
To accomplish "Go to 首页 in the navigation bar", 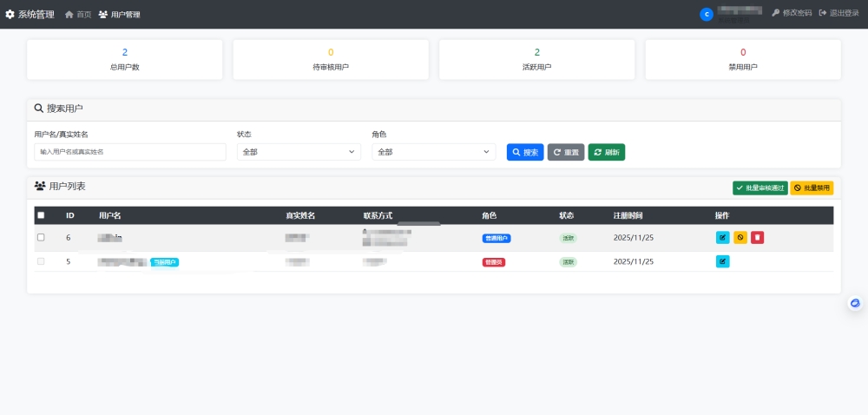I will coord(78,15).
